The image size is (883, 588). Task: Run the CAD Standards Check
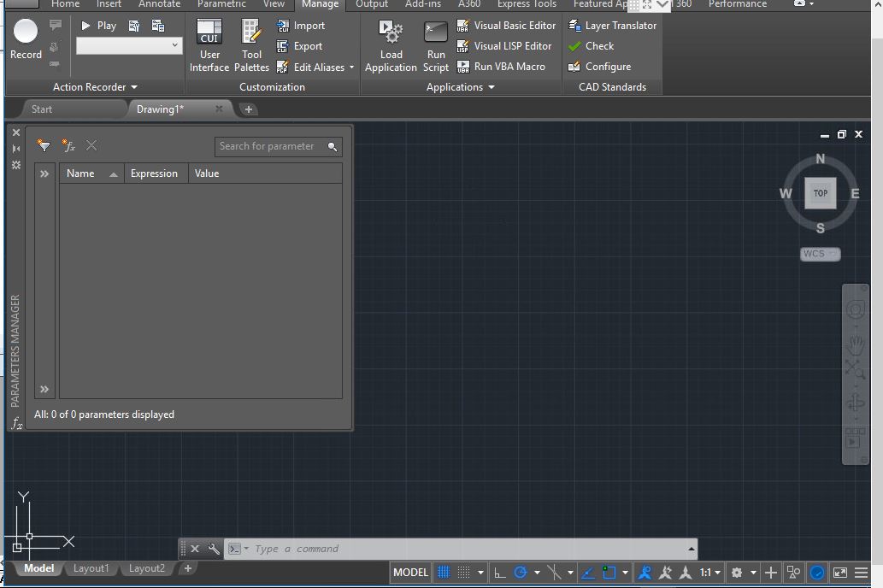point(592,46)
